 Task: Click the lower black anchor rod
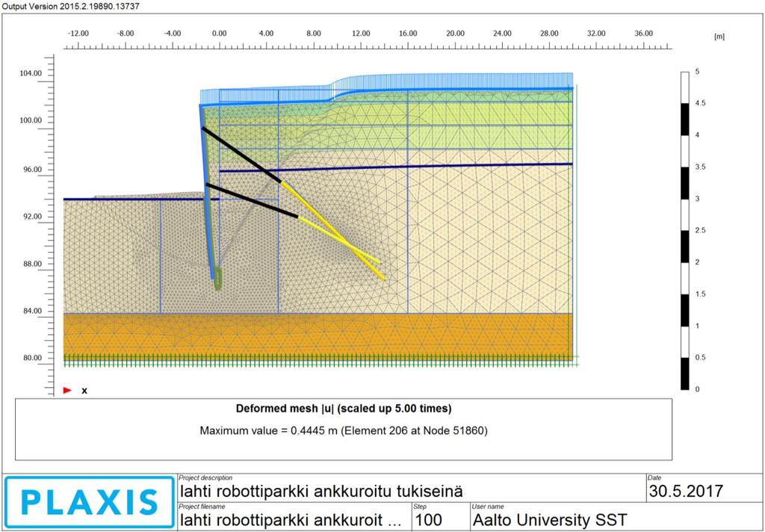click(x=252, y=200)
